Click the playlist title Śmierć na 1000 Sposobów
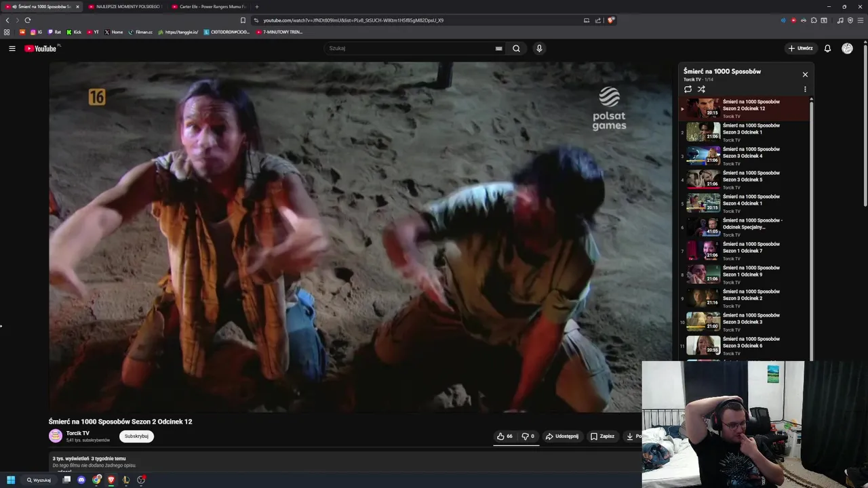Viewport: 868px width, 488px height. click(x=722, y=71)
